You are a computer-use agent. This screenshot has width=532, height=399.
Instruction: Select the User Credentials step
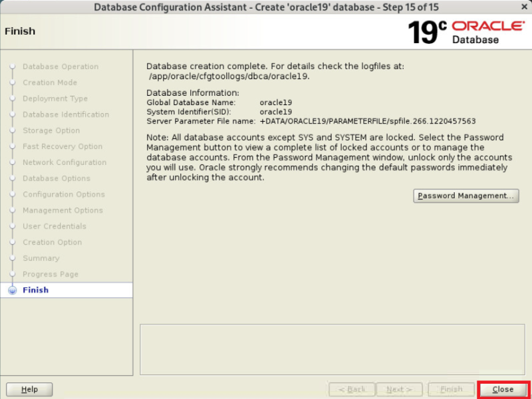55,226
